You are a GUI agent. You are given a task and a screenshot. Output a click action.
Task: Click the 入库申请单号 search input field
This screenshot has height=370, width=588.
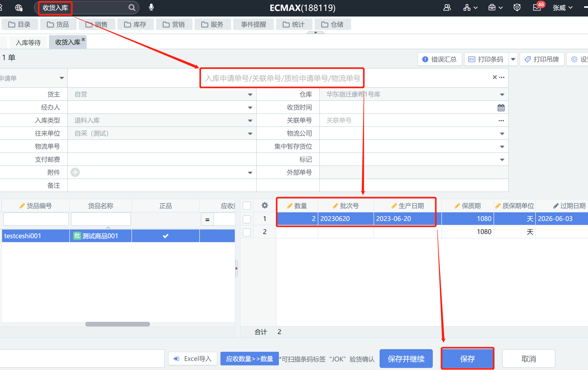pyautogui.click(x=282, y=78)
